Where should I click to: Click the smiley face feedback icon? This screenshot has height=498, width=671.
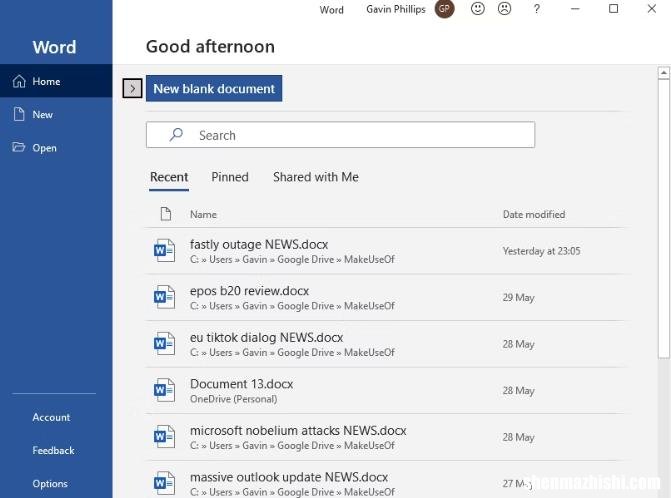click(x=478, y=9)
